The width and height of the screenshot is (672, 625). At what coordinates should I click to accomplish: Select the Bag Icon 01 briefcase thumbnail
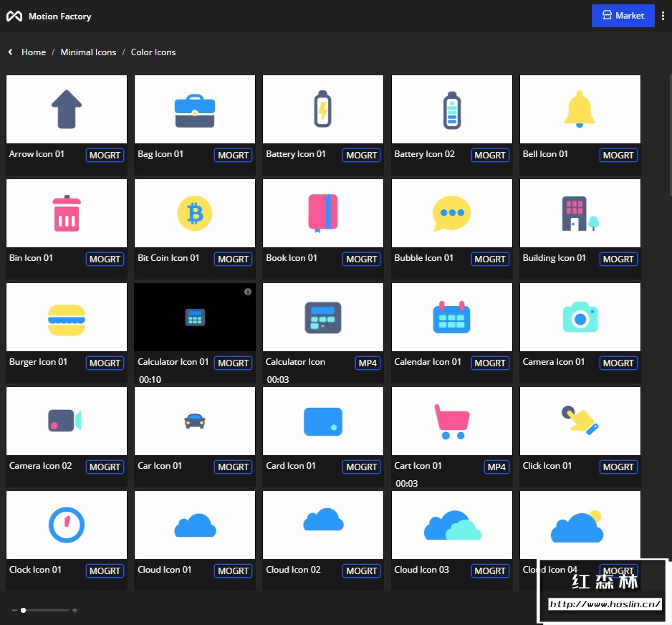(195, 110)
